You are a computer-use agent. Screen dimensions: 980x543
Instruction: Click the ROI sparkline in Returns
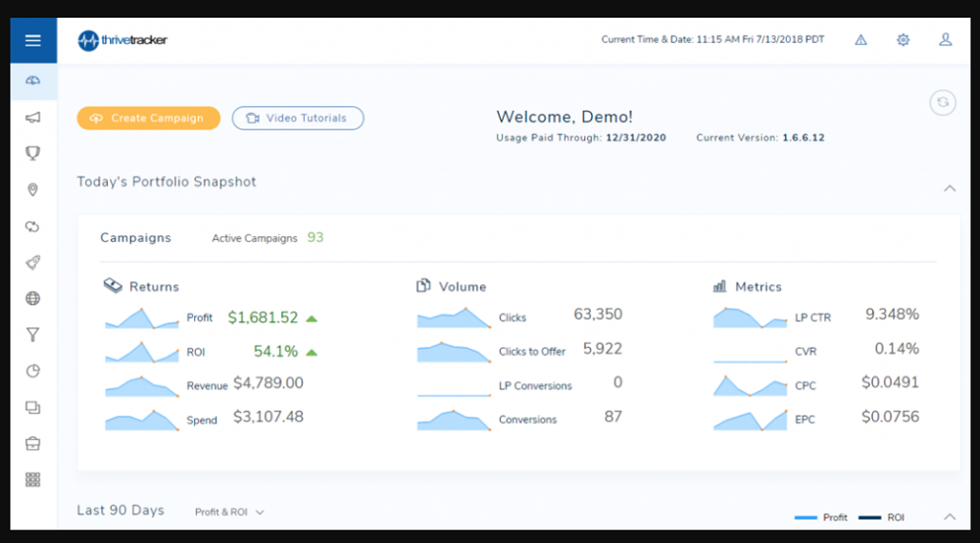(142, 353)
